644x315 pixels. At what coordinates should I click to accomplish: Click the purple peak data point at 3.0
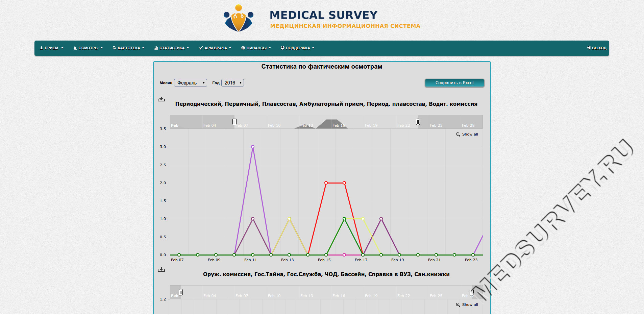click(253, 147)
